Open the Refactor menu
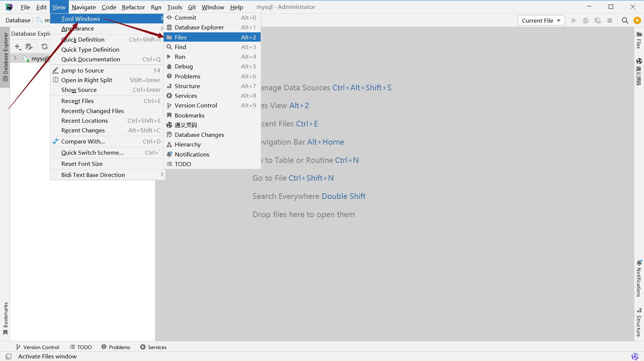Image resolution: width=644 pixels, height=361 pixels. [x=133, y=7]
